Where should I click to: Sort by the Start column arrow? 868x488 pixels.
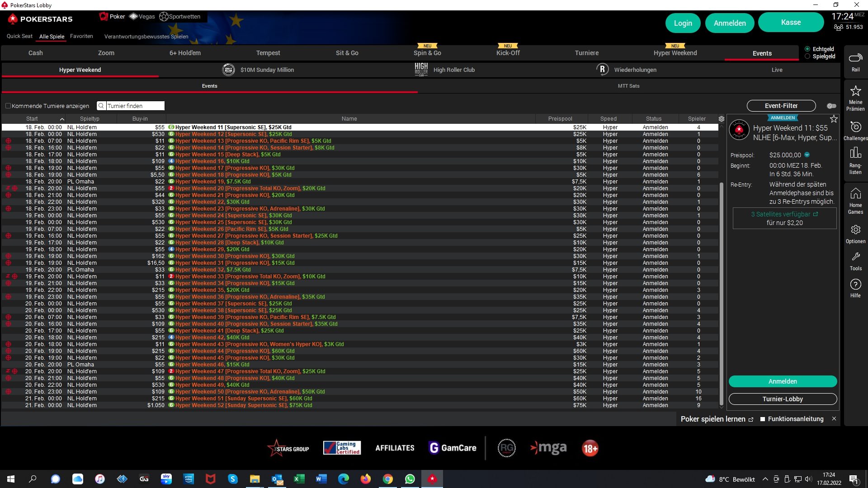point(62,119)
